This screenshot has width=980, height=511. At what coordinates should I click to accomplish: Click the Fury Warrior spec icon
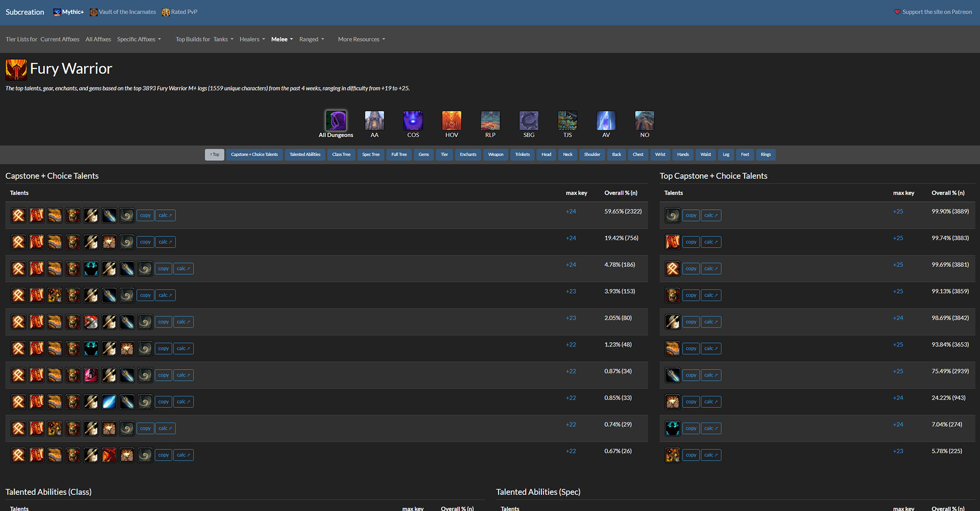(x=16, y=69)
